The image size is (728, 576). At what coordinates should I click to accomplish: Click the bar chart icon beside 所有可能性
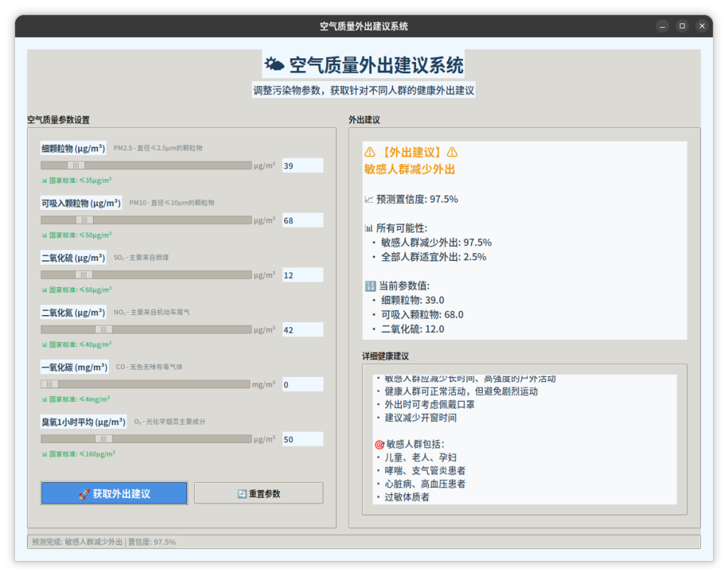(369, 228)
